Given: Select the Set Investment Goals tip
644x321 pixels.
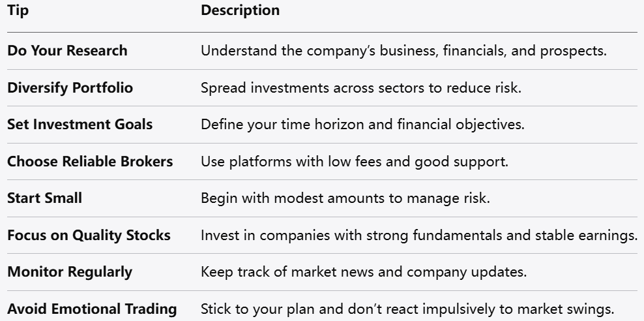Looking at the screenshot, I should 80,125.
